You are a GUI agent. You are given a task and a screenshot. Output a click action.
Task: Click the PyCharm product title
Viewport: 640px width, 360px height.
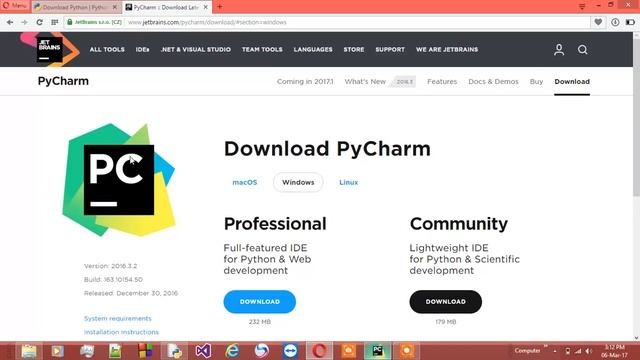click(x=63, y=81)
